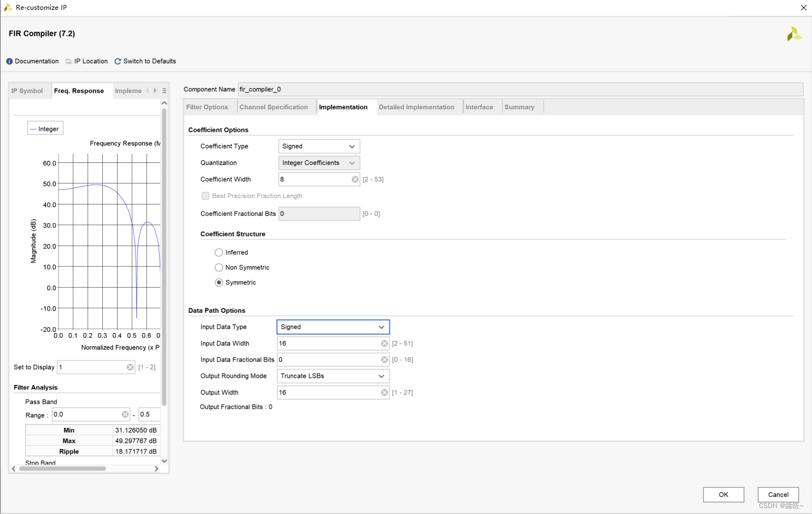Screen dimensions: 812x514
Task: Click the Component Name input field
Action: click(x=521, y=89)
